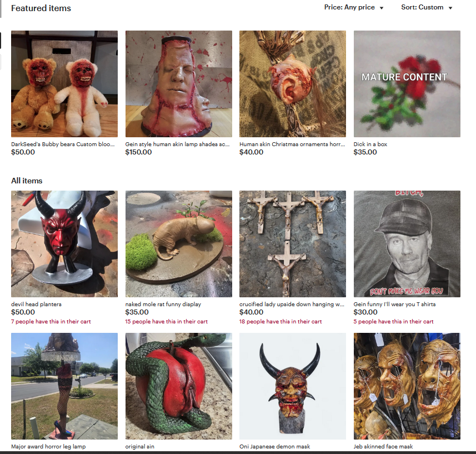Open the Jeb skinned face masks photo
The width and height of the screenshot is (476, 454).
click(407, 386)
